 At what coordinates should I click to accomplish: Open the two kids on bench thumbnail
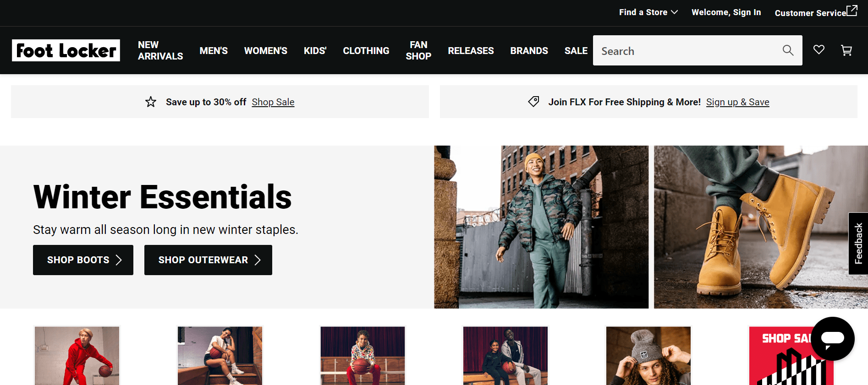click(505, 356)
